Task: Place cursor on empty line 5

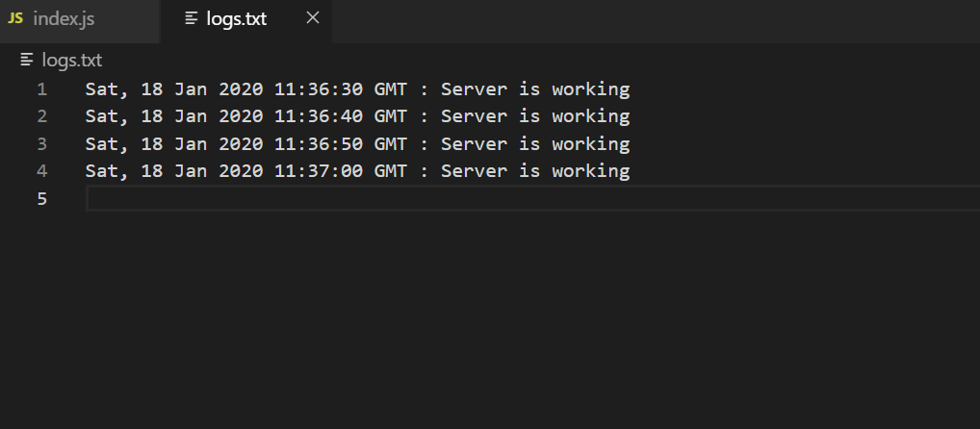Action: coord(385,199)
